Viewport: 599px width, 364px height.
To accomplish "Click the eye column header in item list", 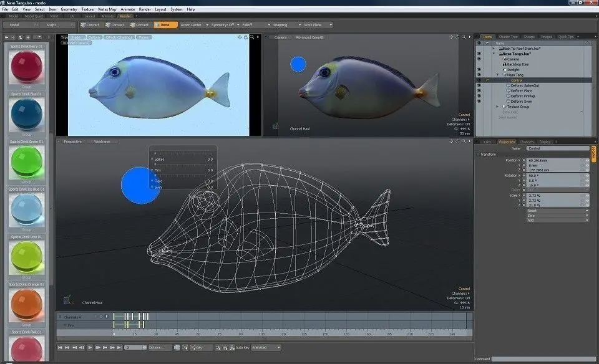I will (479, 43).
